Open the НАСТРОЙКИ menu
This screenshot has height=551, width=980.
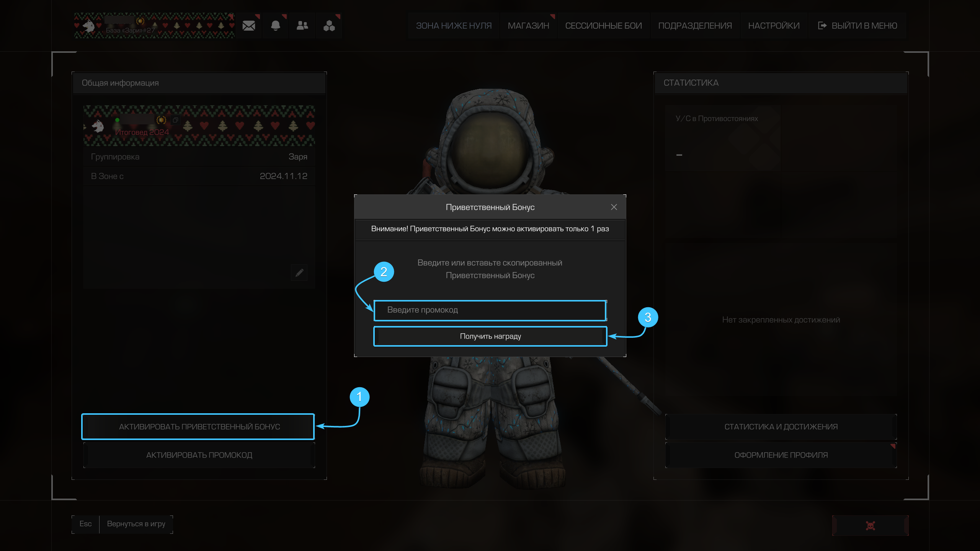coord(774,26)
